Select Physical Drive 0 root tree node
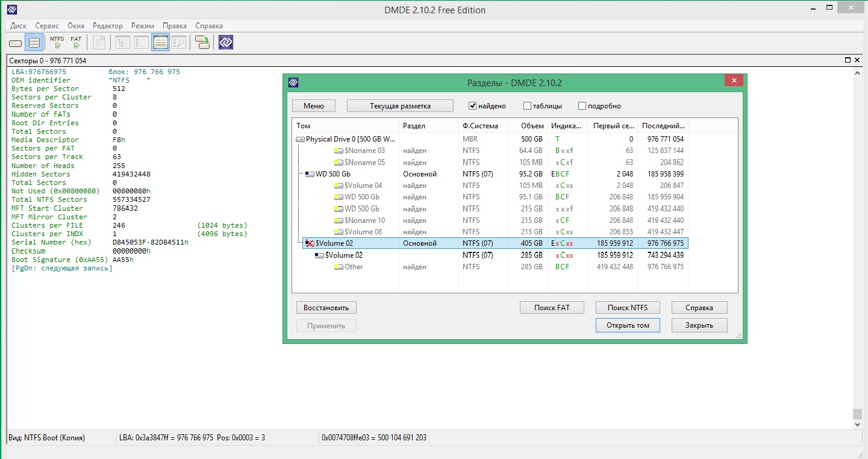 coord(350,139)
